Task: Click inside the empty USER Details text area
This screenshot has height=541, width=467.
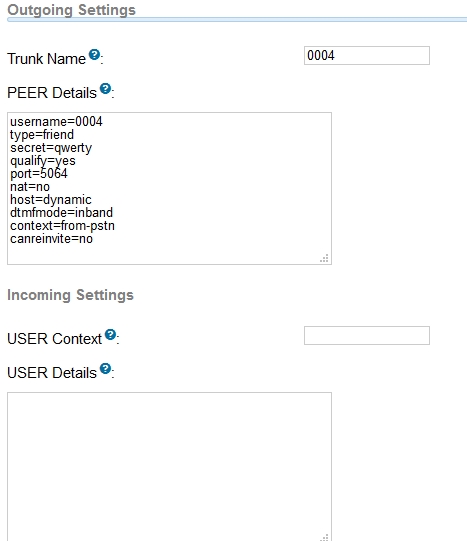Action: [169, 466]
